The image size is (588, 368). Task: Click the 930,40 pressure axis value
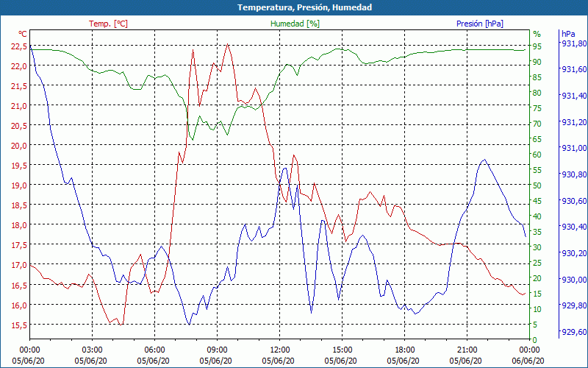pos(574,227)
